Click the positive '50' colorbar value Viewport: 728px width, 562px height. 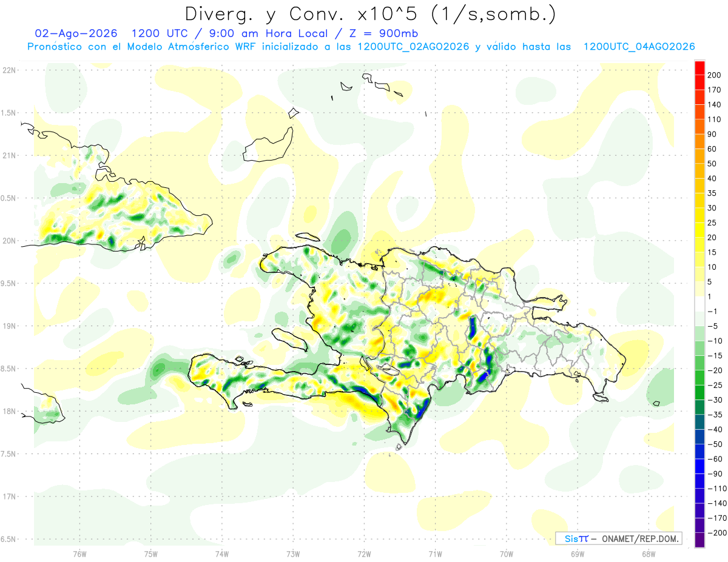[713, 164]
